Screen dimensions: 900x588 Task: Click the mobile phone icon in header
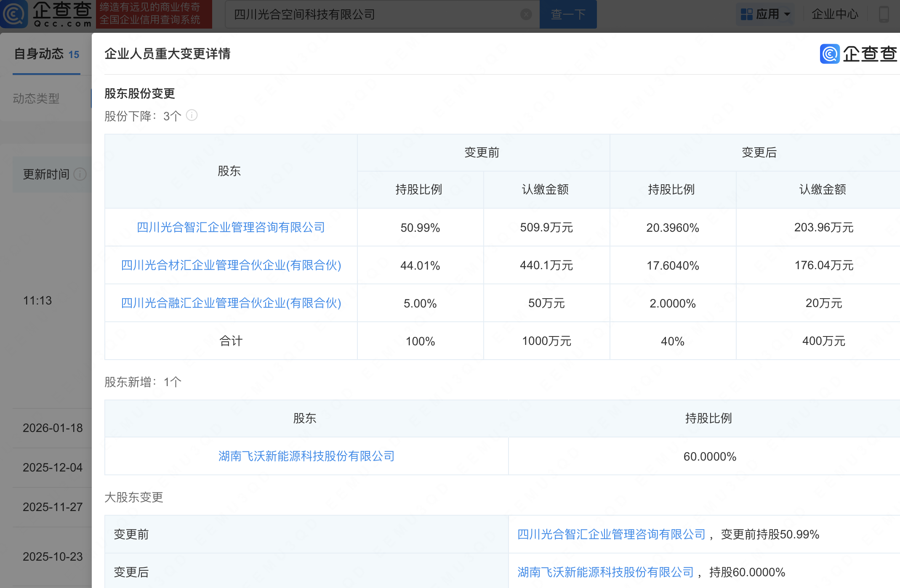tap(884, 14)
